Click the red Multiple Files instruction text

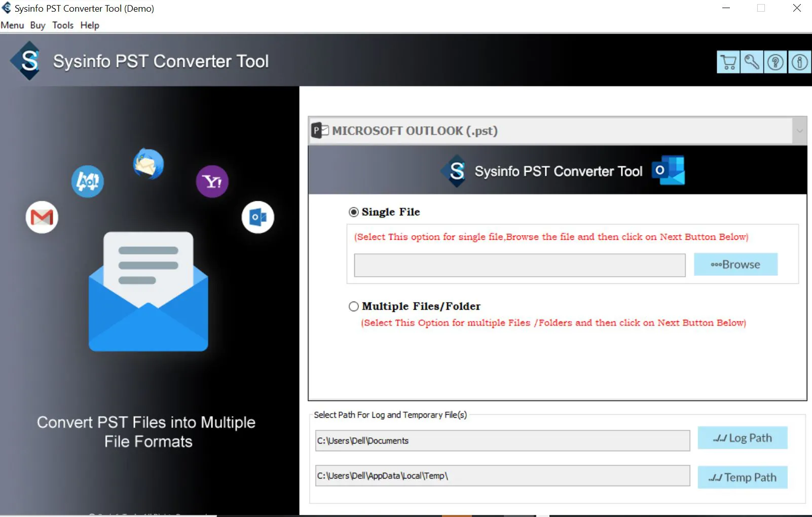coord(553,323)
